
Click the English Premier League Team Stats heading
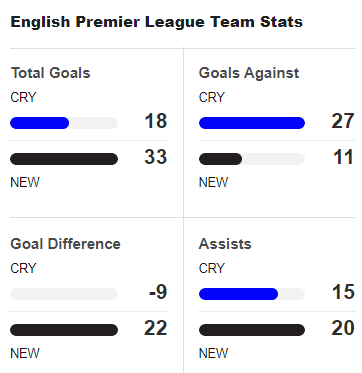157,22
